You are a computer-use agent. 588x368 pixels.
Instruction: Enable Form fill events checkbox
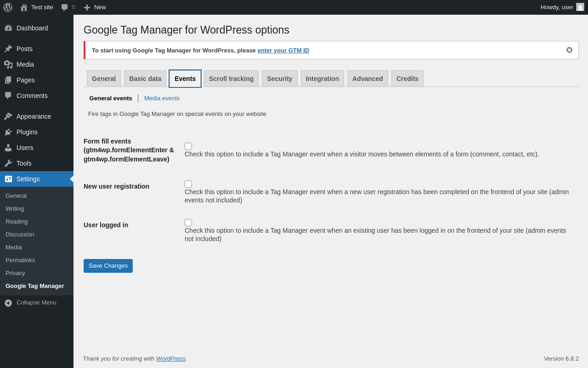[188, 146]
